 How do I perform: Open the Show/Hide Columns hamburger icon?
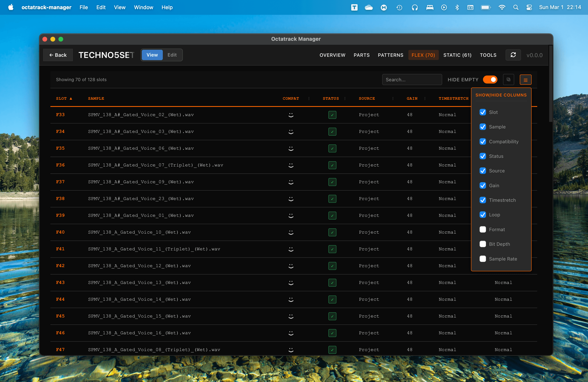525,80
